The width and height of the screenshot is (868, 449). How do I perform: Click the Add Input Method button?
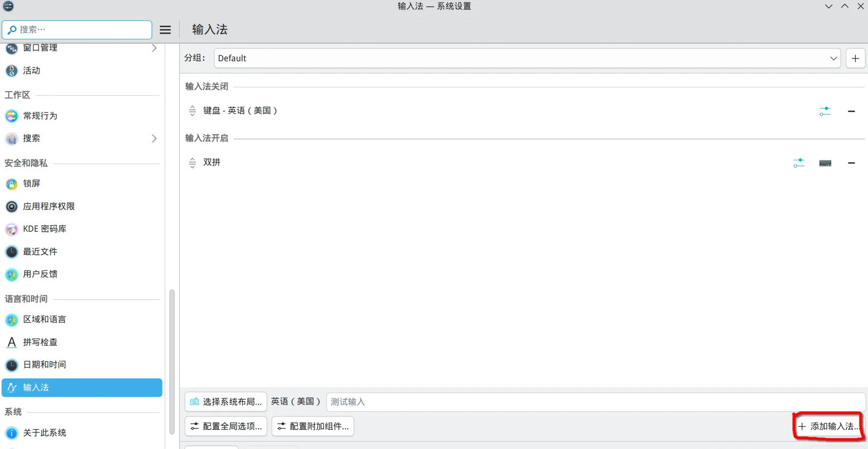click(828, 426)
